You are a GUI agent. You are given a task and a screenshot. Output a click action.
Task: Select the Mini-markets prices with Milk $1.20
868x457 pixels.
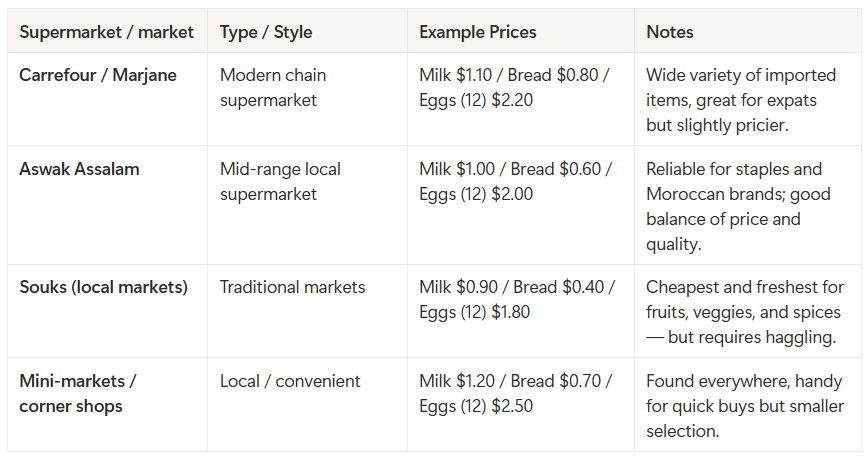pyautogui.click(x=516, y=393)
